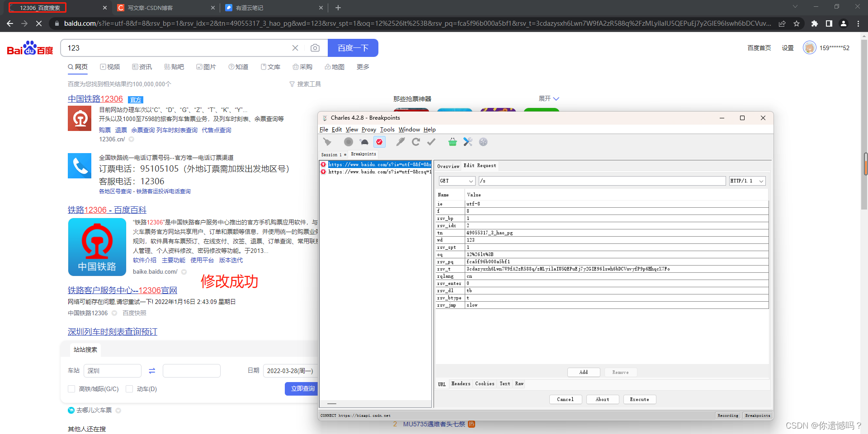Open the HTTP/1.1 protocol dropdown
This screenshot has height=434, width=868.
[747, 181]
